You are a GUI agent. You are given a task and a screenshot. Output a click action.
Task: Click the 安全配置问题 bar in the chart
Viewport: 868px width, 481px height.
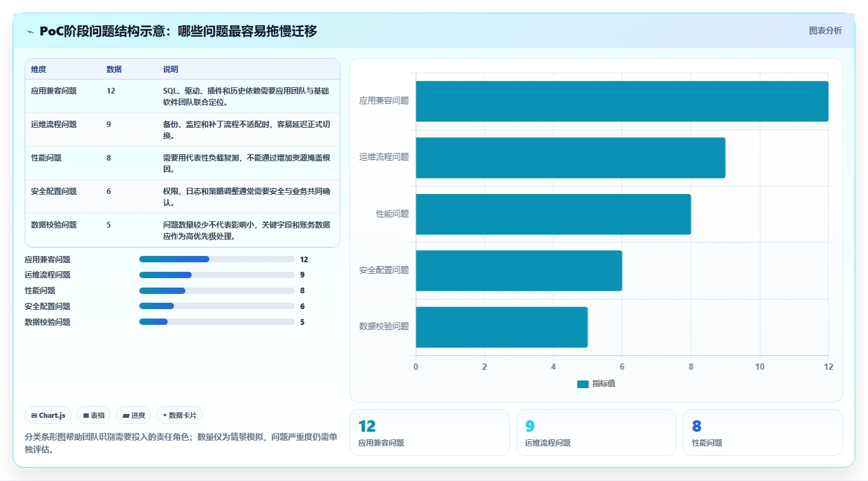519,271
